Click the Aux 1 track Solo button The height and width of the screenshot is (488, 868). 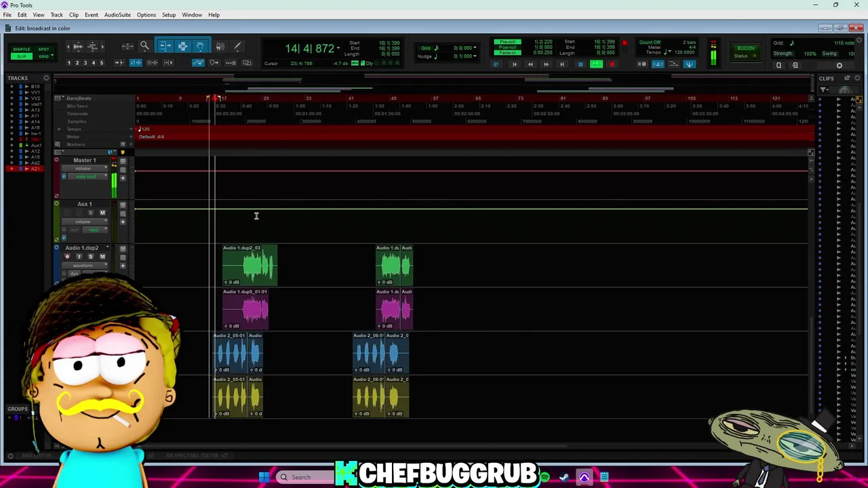pos(90,213)
